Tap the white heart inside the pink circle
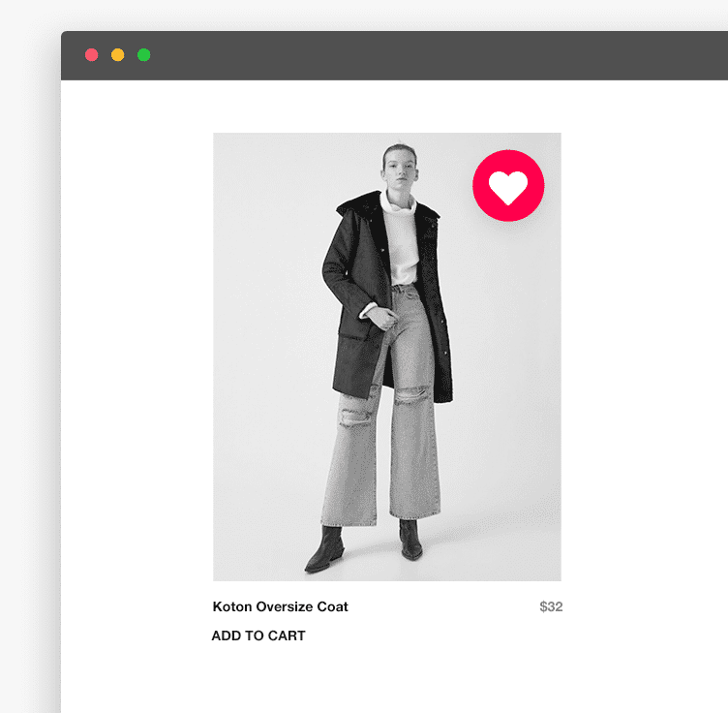The height and width of the screenshot is (713, 728). pyautogui.click(x=508, y=188)
